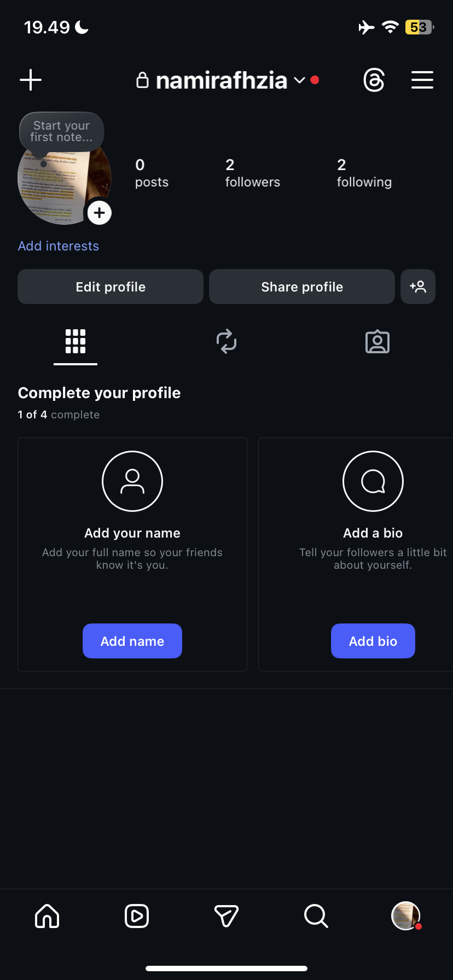
Task: Open the Reels icon in bottom bar
Action: click(x=137, y=916)
